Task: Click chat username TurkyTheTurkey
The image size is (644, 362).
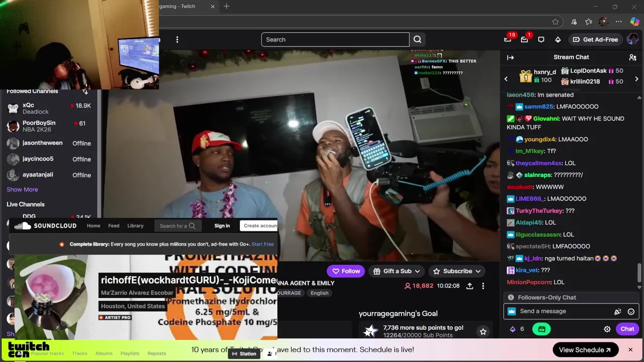Action: click(x=539, y=211)
